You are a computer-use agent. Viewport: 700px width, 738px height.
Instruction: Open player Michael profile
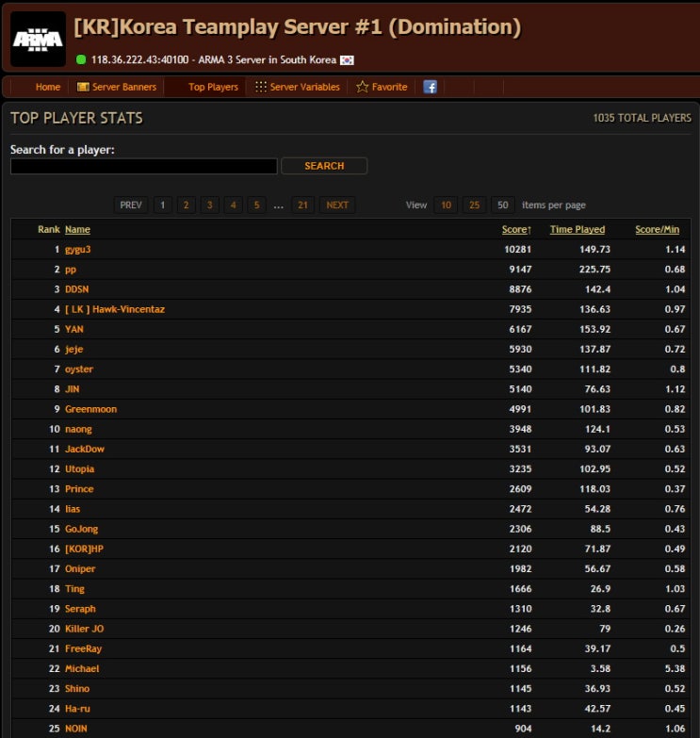[x=82, y=669]
